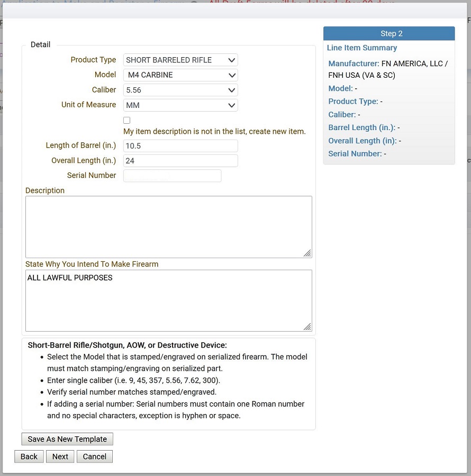Image resolution: width=471 pixels, height=476 pixels.
Task: Go Back to the previous step
Action: tap(29, 456)
